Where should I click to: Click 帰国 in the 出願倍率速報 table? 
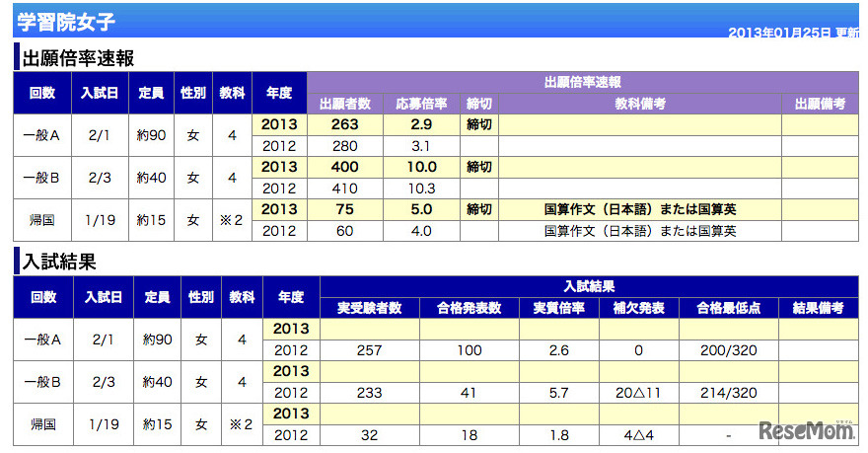pyautogui.click(x=41, y=220)
